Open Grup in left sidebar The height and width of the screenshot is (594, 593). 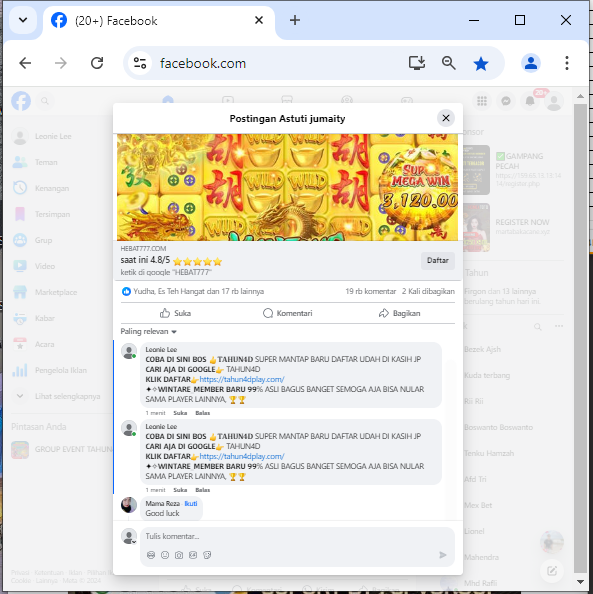click(x=43, y=240)
